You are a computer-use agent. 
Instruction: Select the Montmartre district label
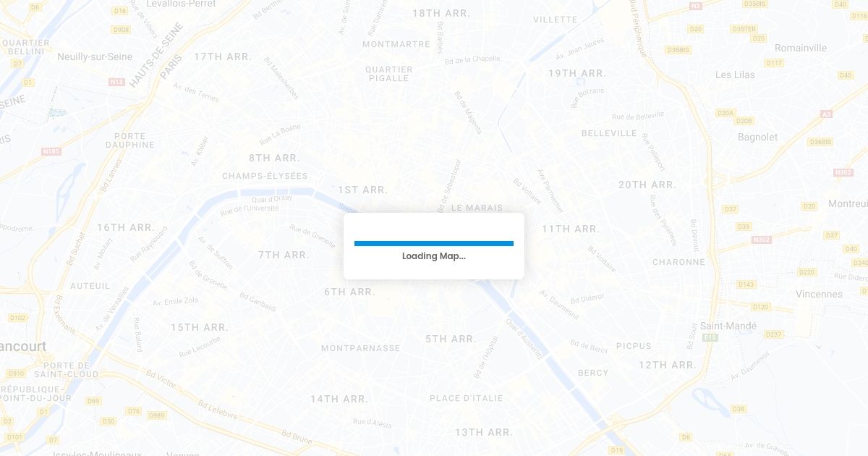pyautogui.click(x=396, y=44)
